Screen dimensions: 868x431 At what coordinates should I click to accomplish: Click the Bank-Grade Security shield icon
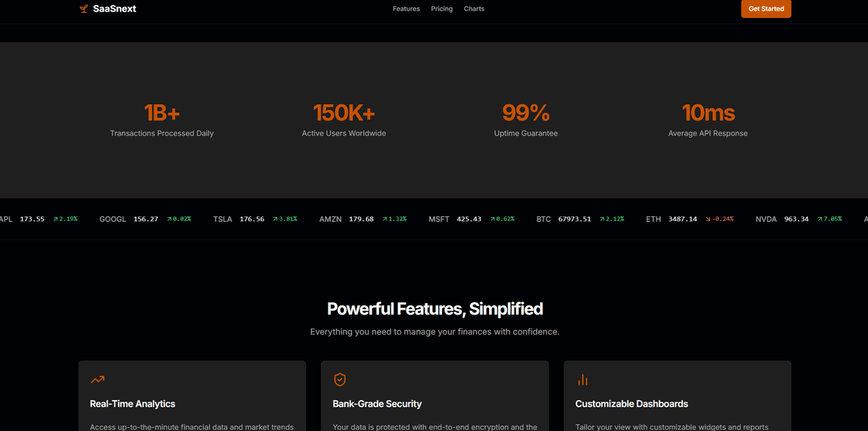(340, 380)
